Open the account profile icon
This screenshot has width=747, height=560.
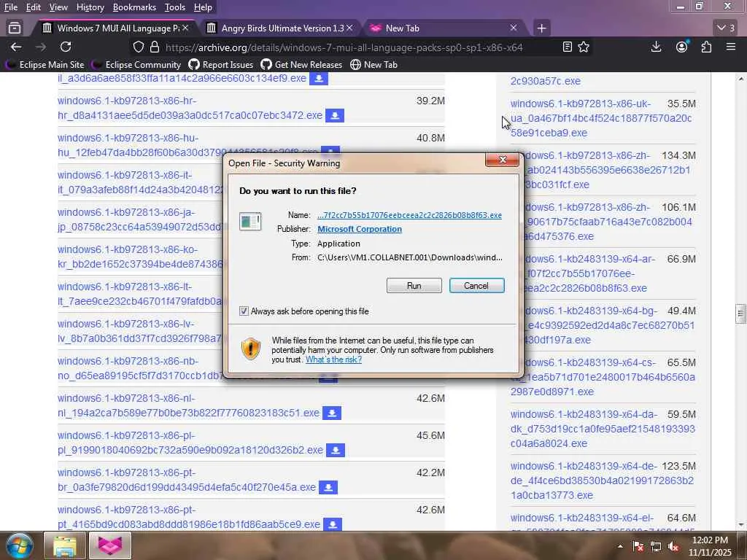682,47
